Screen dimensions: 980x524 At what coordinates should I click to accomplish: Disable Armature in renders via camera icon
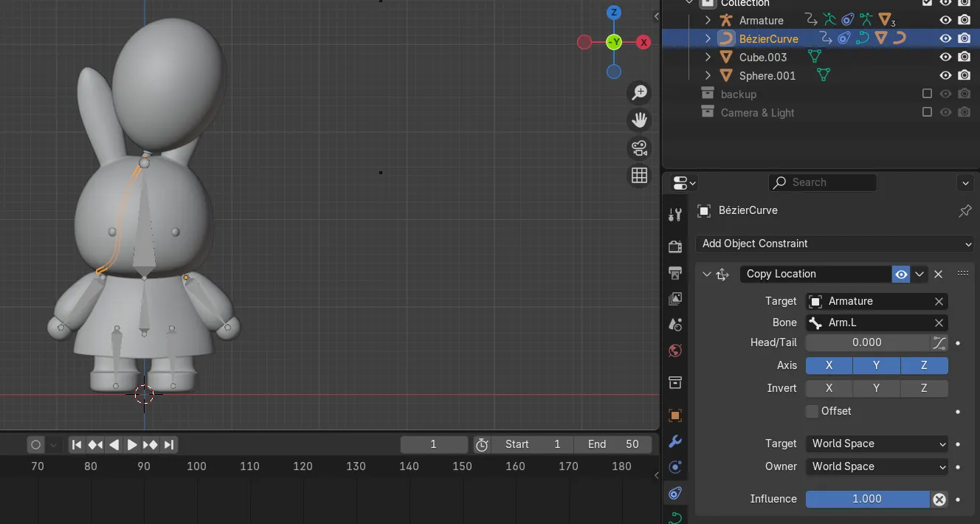964,21
